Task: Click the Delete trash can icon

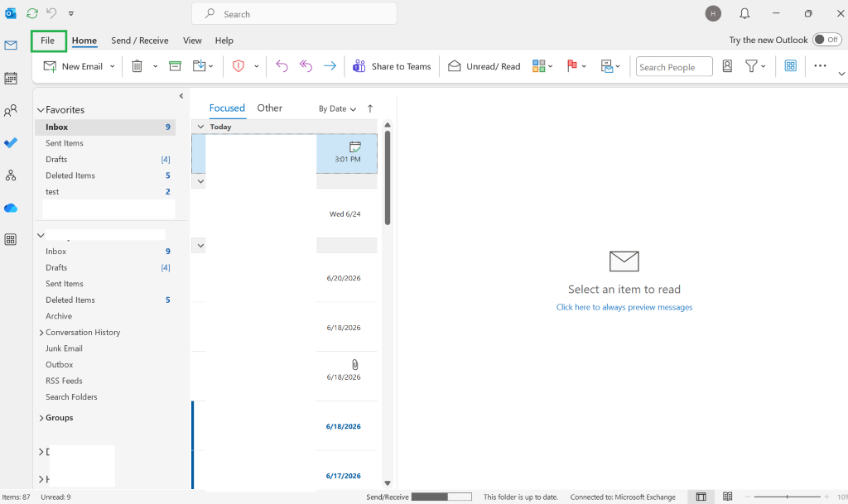Action: [x=137, y=66]
